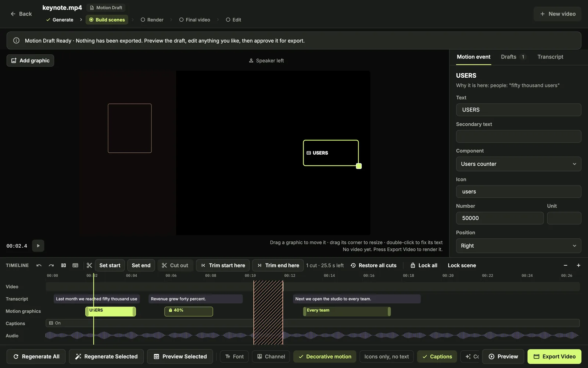Select the Motion event tab

click(x=473, y=57)
